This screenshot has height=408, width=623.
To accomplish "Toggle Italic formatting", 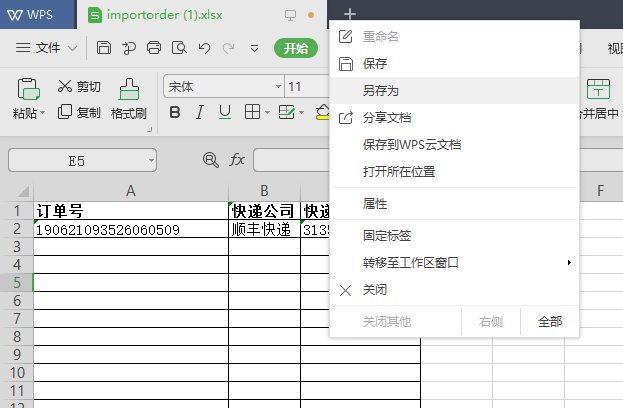I will 200,112.
